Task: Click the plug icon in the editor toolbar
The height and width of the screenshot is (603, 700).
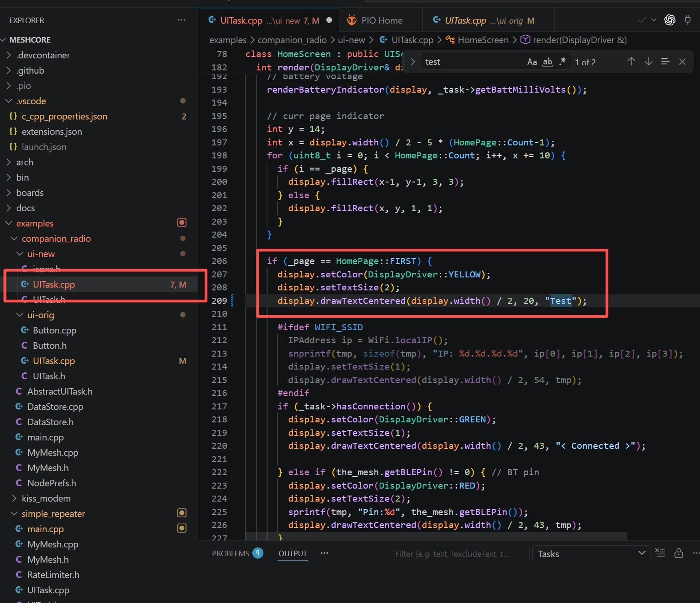Action: pyautogui.click(x=688, y=20)
